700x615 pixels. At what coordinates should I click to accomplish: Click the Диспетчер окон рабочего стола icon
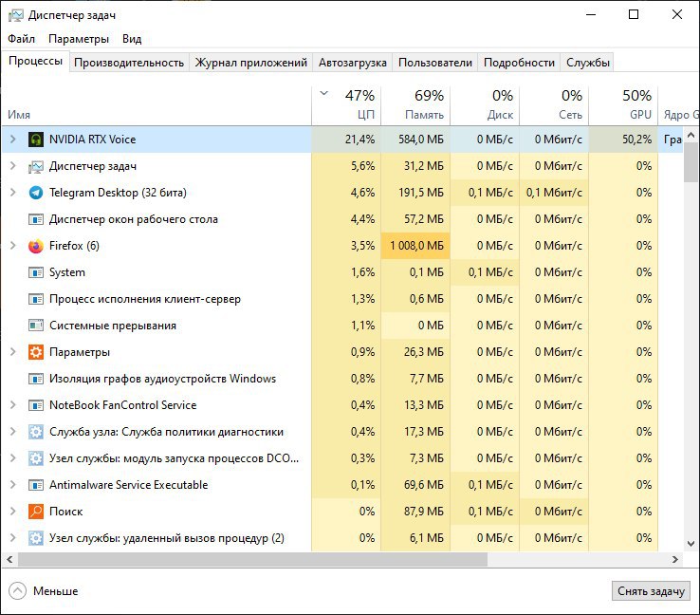point(36,219)
